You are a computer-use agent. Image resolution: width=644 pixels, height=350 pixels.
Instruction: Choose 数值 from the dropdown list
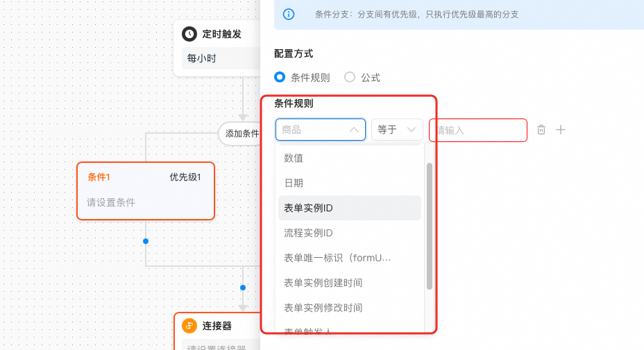point(294,158)
